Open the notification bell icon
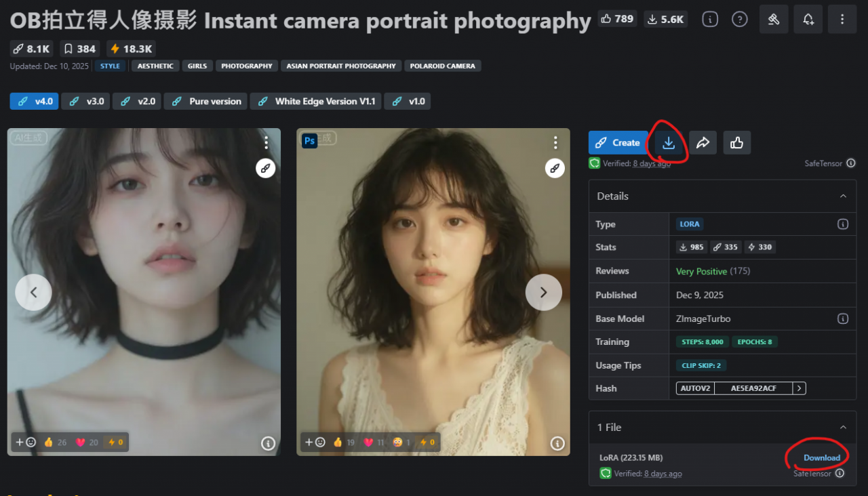 [x=808, y=19]
